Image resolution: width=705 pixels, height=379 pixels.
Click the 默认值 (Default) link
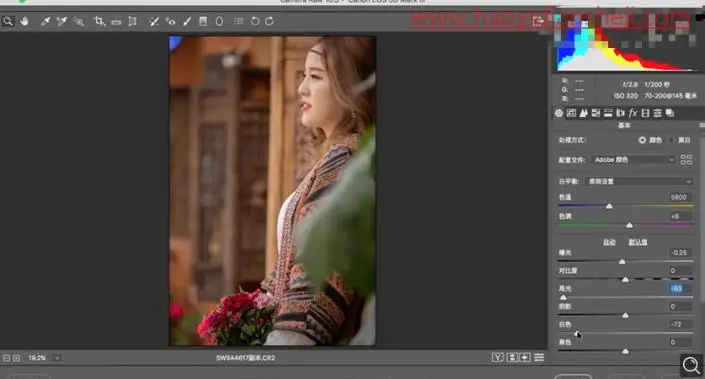[638, 242]
